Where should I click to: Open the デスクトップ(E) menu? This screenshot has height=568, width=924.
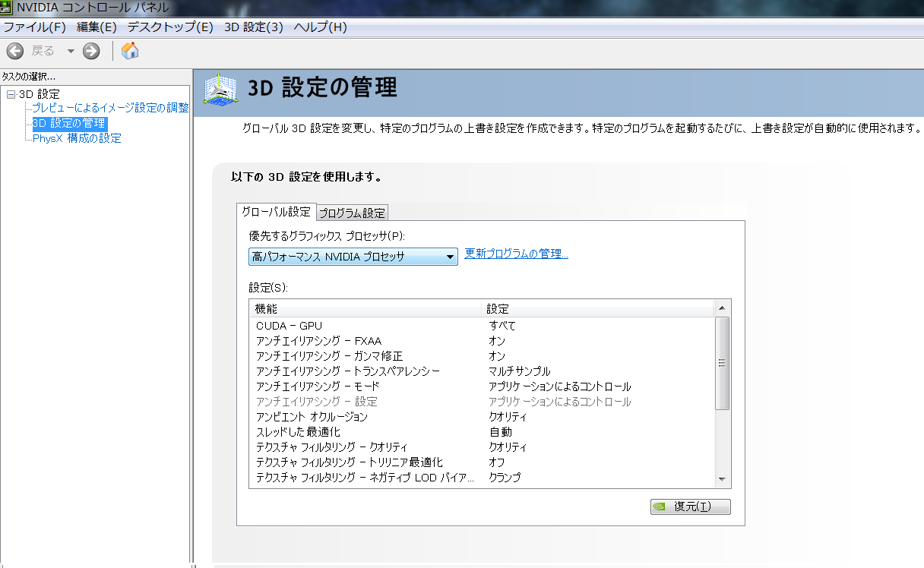tap(170, 27)
